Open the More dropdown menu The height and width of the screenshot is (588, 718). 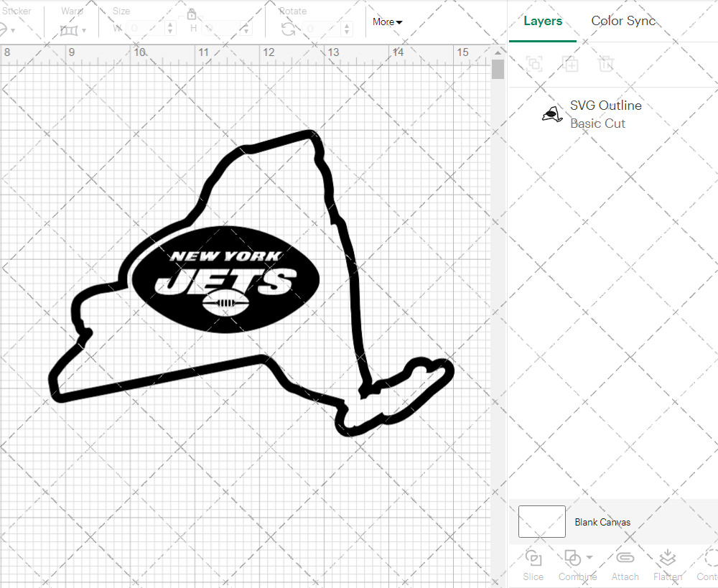[388, 22]
